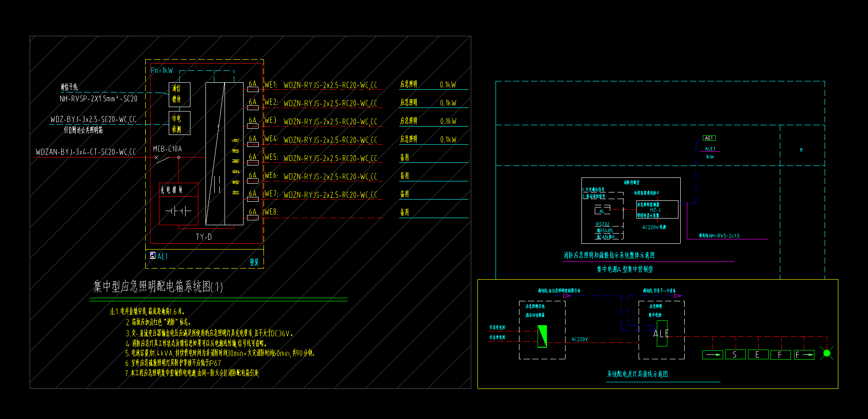
Task: Select the '通信干线' label
Action: pyautogui.click(x=69, y=87)
